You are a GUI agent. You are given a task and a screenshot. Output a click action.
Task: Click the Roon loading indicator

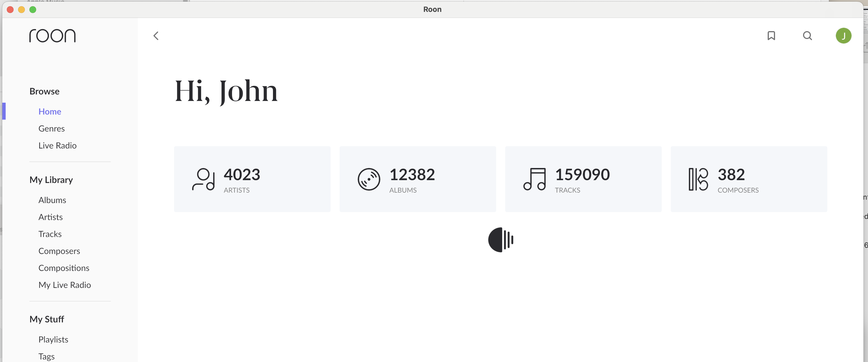coord(501,240)
